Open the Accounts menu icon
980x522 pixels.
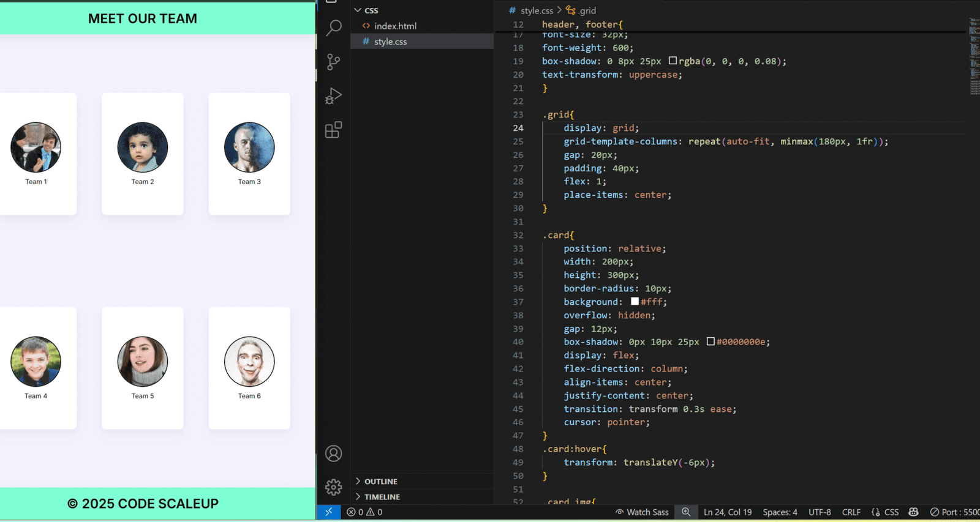(333, 453)
